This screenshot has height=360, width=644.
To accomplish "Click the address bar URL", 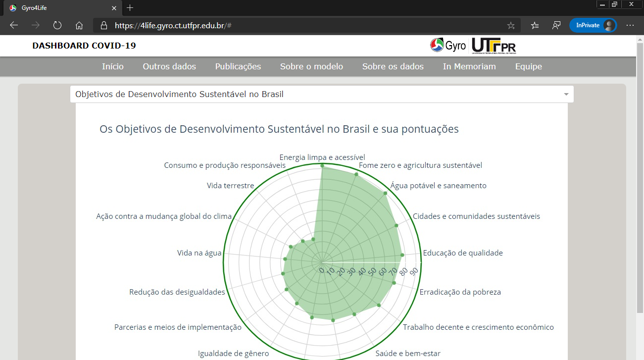I will point(173,25).
